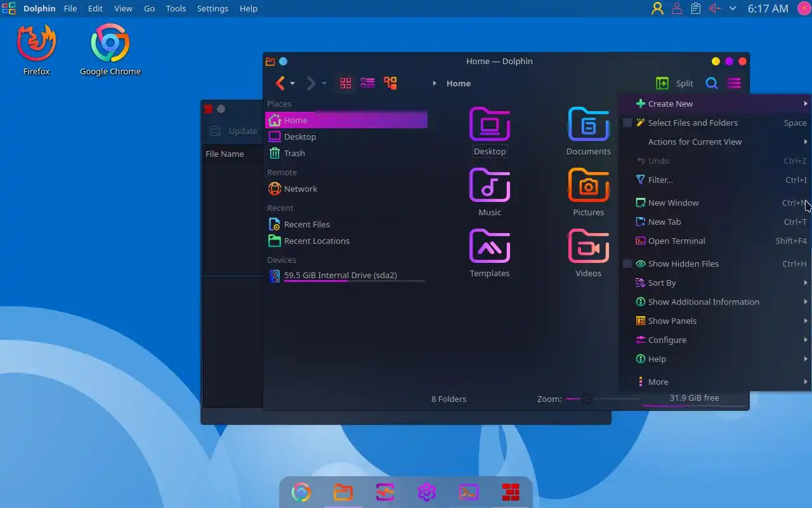Click the file manager icon in dock
The height and width of the screenshot is (508, 812).
(x=343, y=492)
